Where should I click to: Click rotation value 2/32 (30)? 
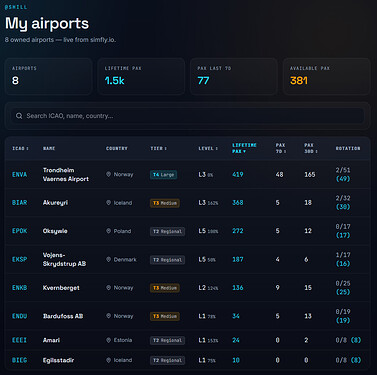343,203
